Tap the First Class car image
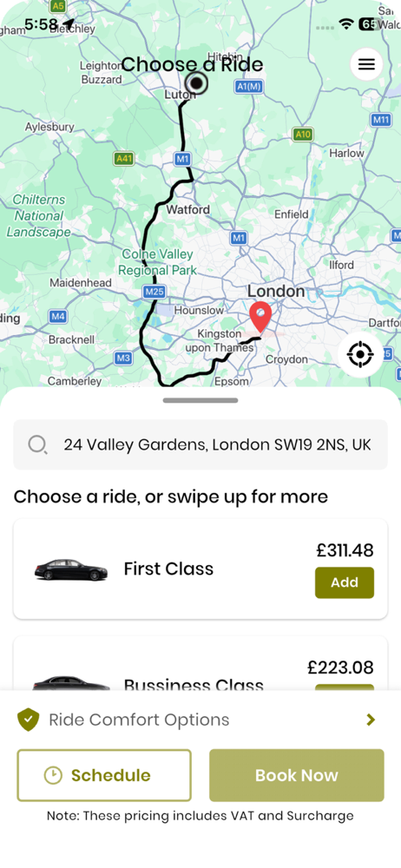This screenshot has height=868, width=401. 71,569
